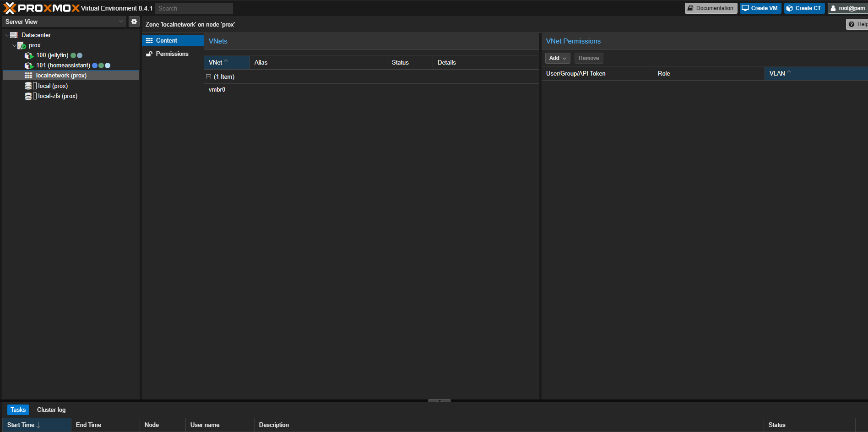Click the Remove permission button
Screen dimensions: 868x432
click(x=589, y=58)
